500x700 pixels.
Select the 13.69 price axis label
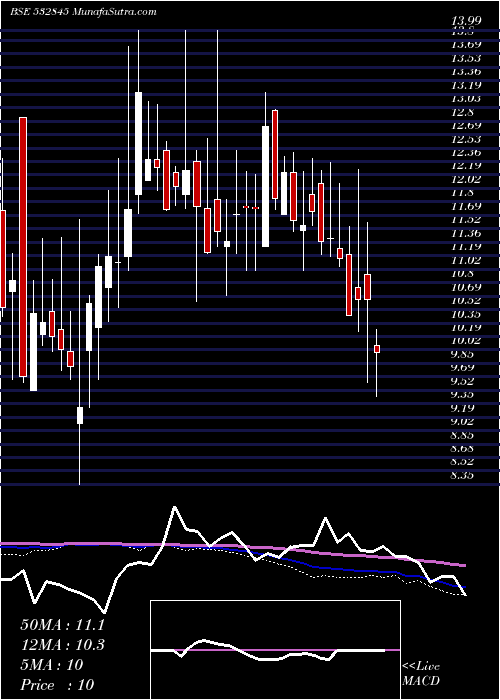coord(465,44)
